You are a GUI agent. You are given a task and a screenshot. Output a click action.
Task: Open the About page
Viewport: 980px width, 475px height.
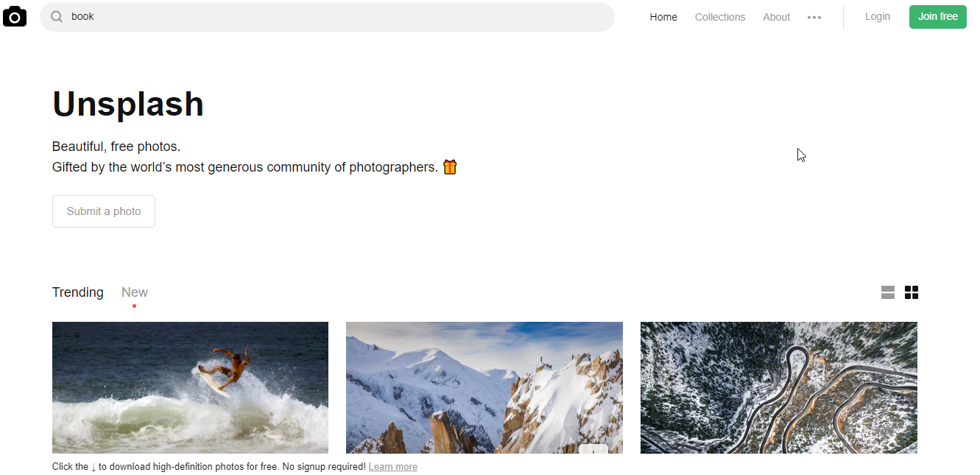click(x=776, y=17)
